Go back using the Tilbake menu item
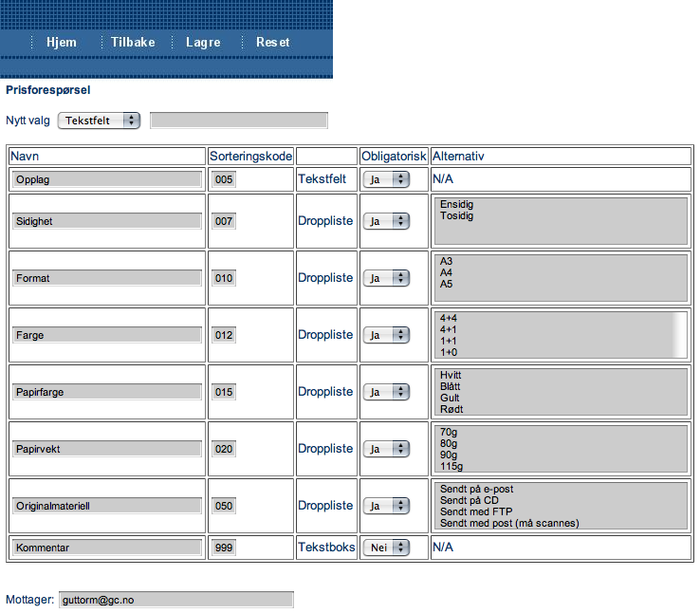700x613 pixels. pyautogui.click(x=133, y=43)
